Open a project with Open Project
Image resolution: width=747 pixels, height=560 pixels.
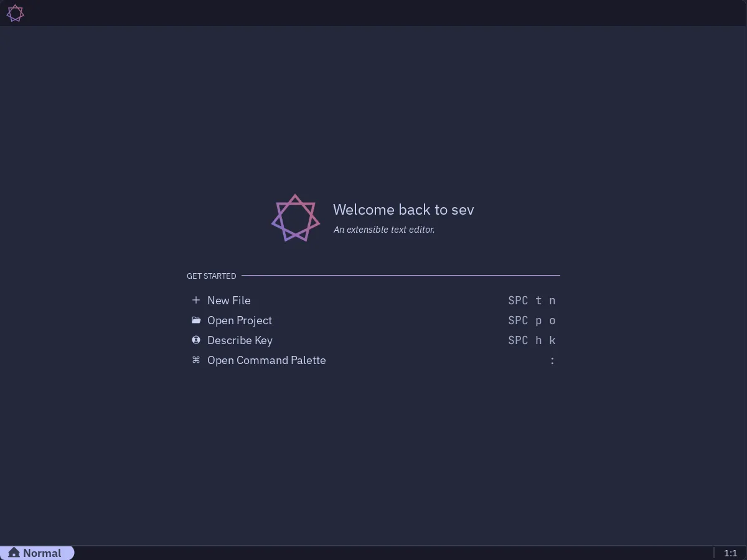(240, 320)
